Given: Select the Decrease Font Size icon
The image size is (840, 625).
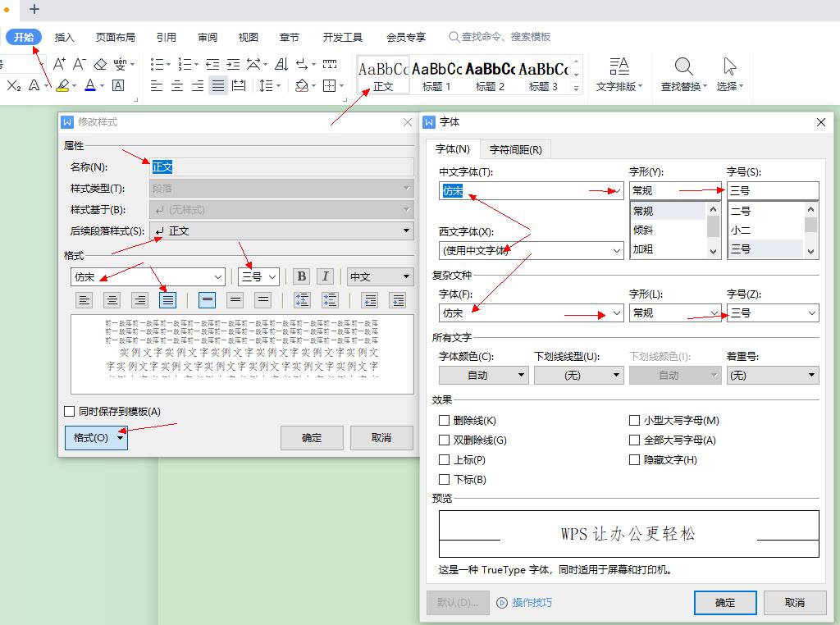Looking at the screenshot, I should (x=79, y=63).
